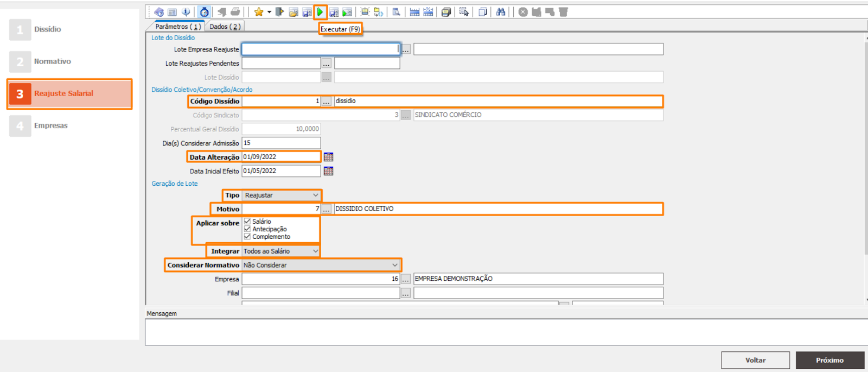
Task: Click the grey printer toolbar icon
Action: (x=235, y=12)
